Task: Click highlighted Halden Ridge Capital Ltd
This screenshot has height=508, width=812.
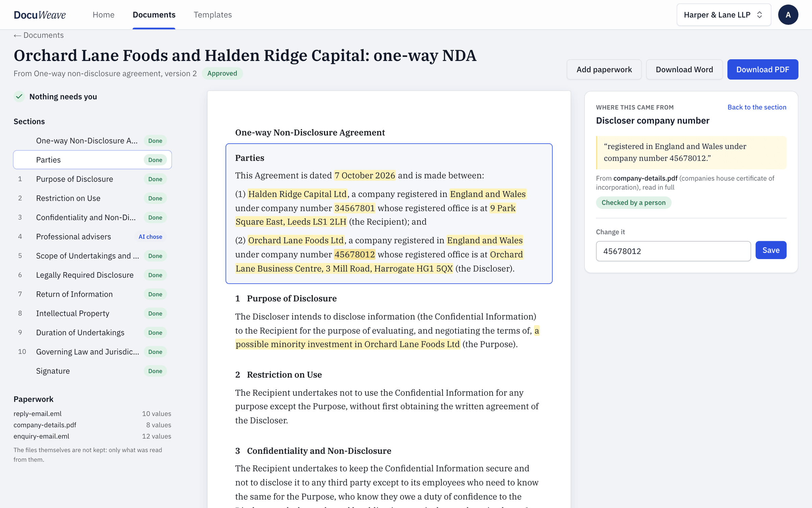Action: click(x=297, y=194)
